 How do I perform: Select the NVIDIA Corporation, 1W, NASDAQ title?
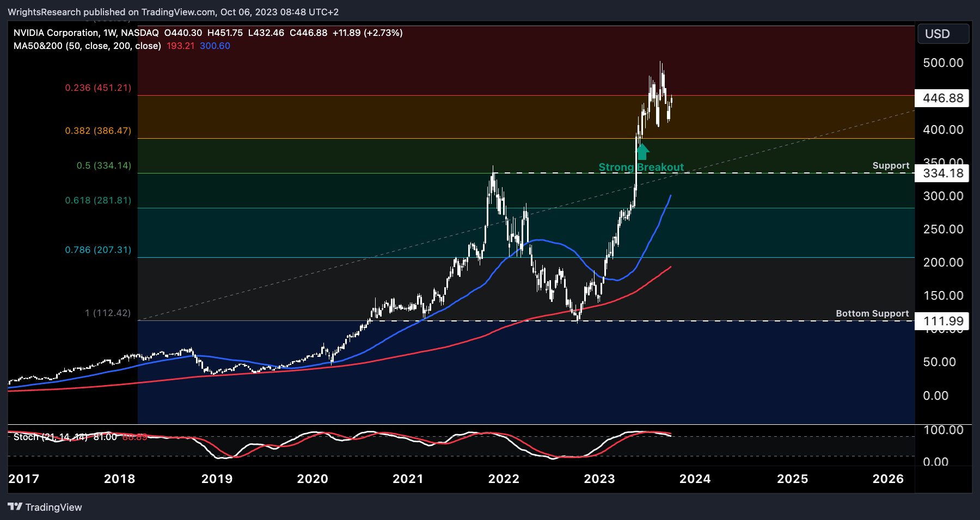pyautogui.click(x=86, y=33)
